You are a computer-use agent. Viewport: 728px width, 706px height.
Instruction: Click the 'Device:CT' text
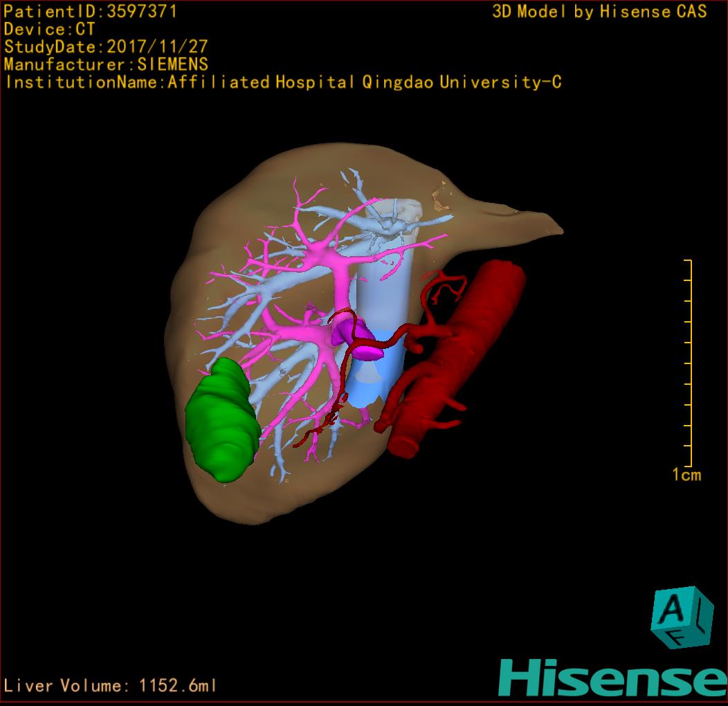49,29
